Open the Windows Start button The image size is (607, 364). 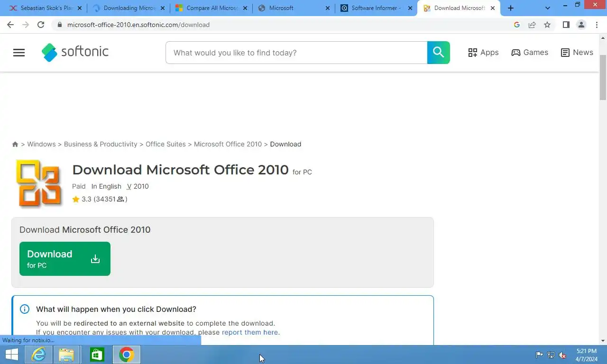(x=11, y=355)
